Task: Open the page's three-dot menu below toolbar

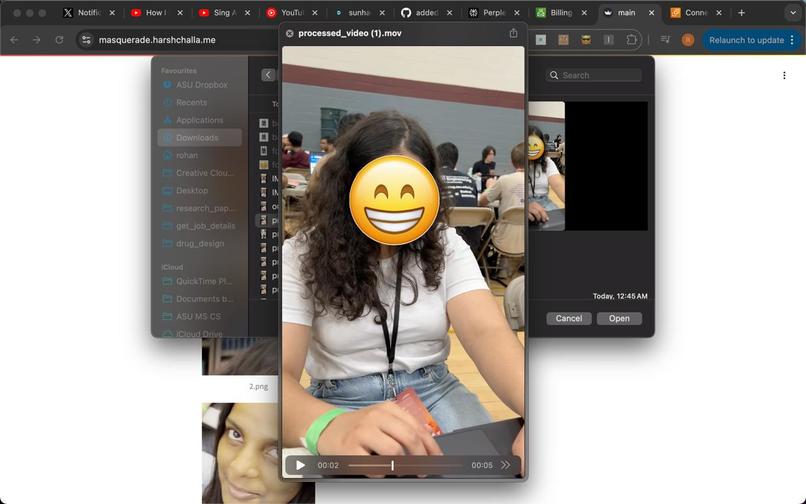Action: pyautogui.click(x=784, y=76)
